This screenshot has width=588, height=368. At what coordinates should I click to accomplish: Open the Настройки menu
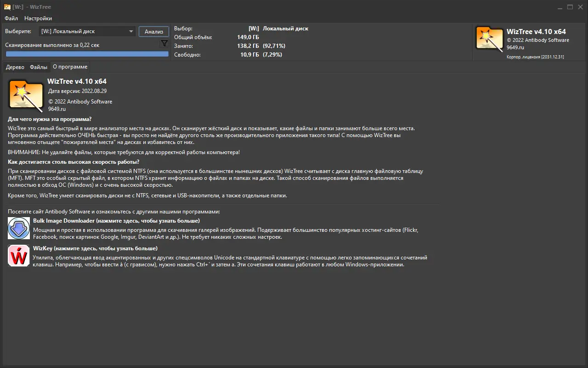pyautogui.click(x=38, y=18)
